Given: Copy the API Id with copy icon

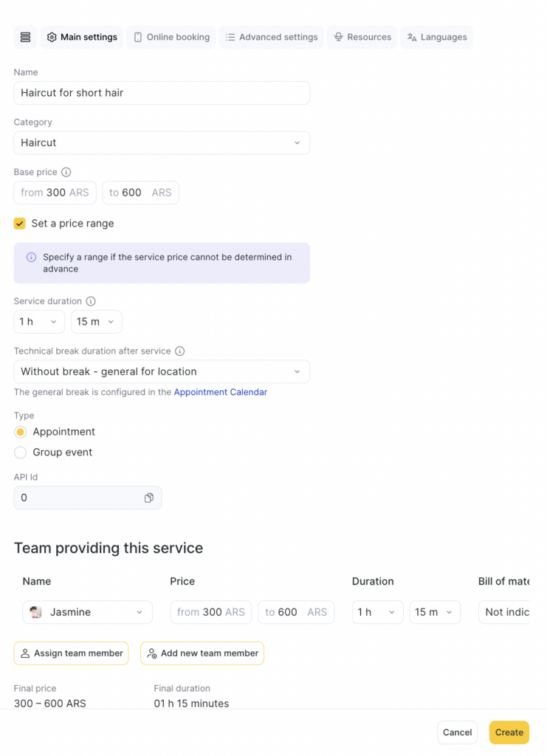Looking at the screenshot, I should click(x=149, y=498).
